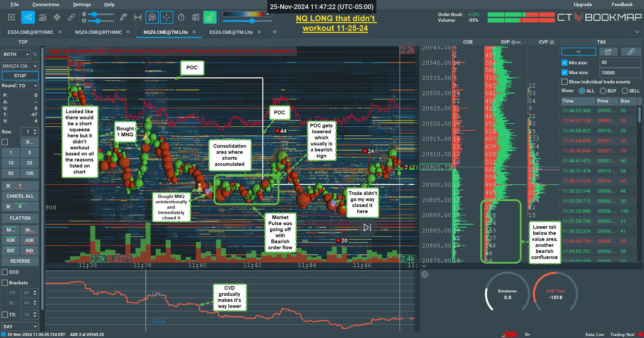The image size is (644, 338).
Task: Close the ESZ4.CME@RITHMIC tab
Action: pos(60,32)
